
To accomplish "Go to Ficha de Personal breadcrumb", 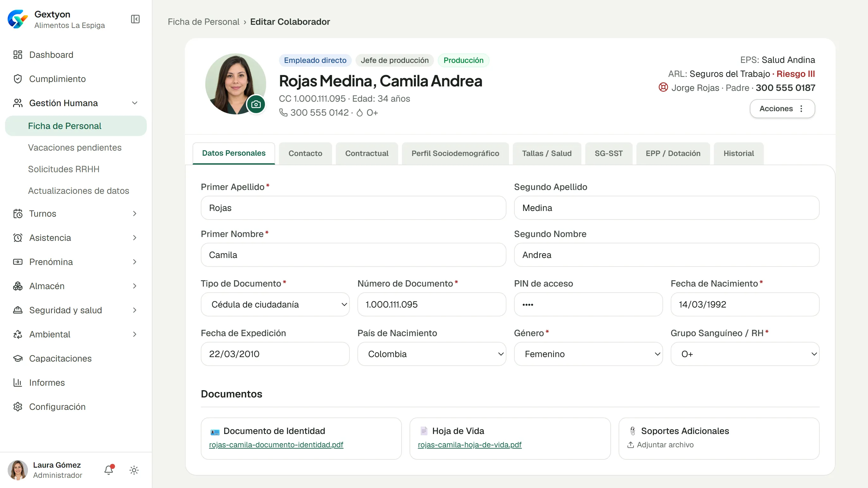I will 204,22.
